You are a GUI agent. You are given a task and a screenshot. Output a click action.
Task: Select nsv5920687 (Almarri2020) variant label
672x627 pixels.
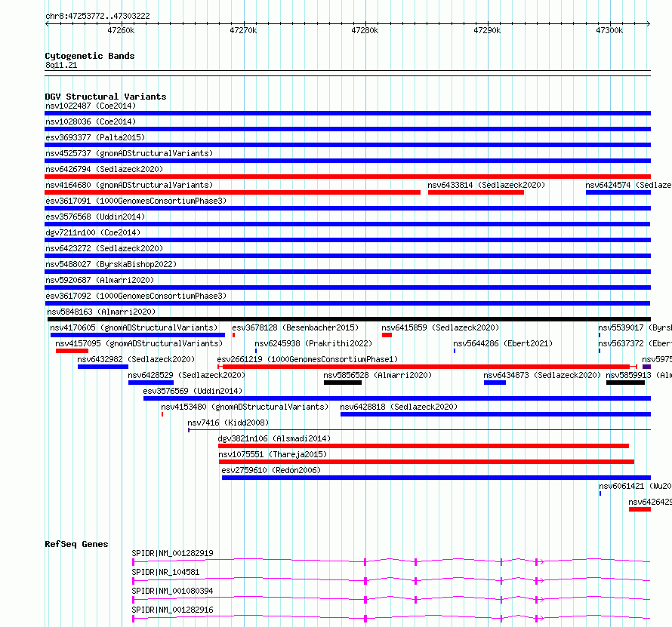[100, 280]
